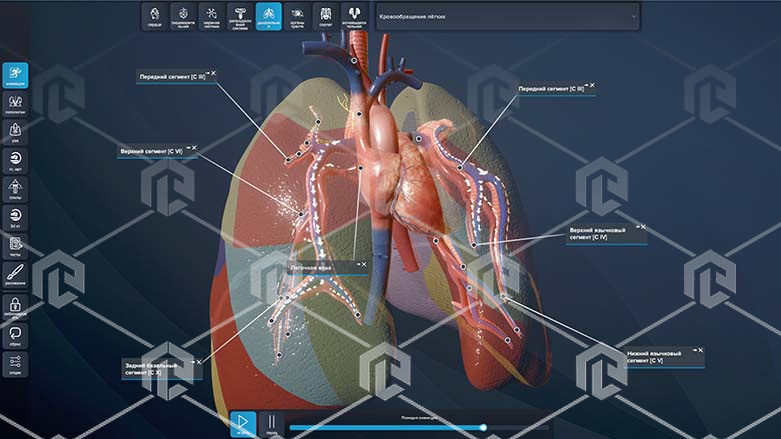Viewport: 781px width, 439px height.
Task: Close the Задний базальный сегмент label
Action: [199, 362]
